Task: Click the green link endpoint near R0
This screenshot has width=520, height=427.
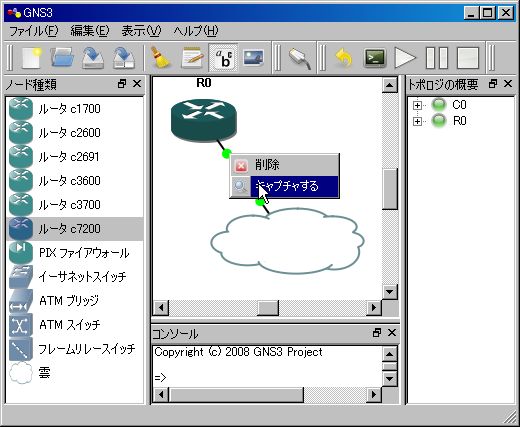Action: [226, 154]
